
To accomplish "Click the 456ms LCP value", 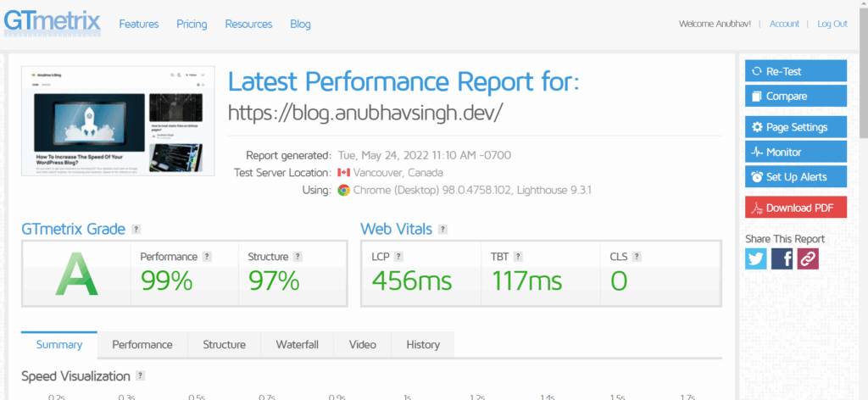I will 412,281.
